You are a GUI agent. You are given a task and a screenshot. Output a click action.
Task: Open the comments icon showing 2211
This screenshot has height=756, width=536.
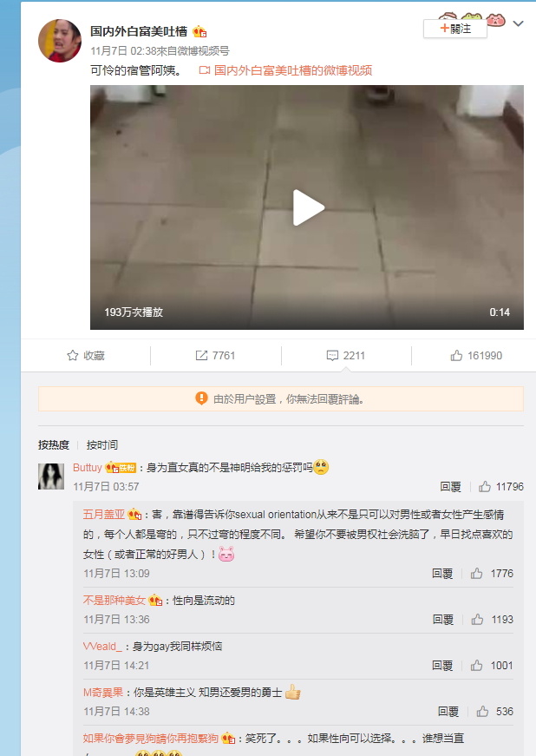pyautogui.click(x=332, y=355)
